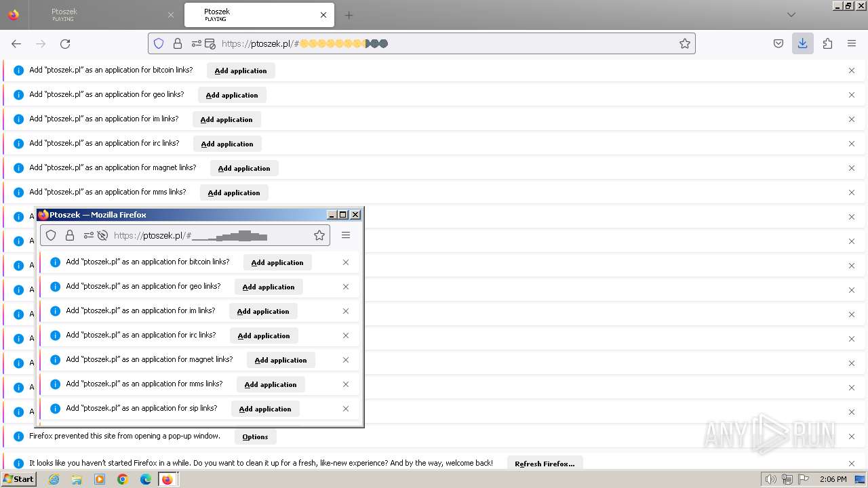Viewport: 868px width, 488px height.
Task: Dismiss bitcoin notification in popup window
Action: pyautogui.click(x=346, y=262)
